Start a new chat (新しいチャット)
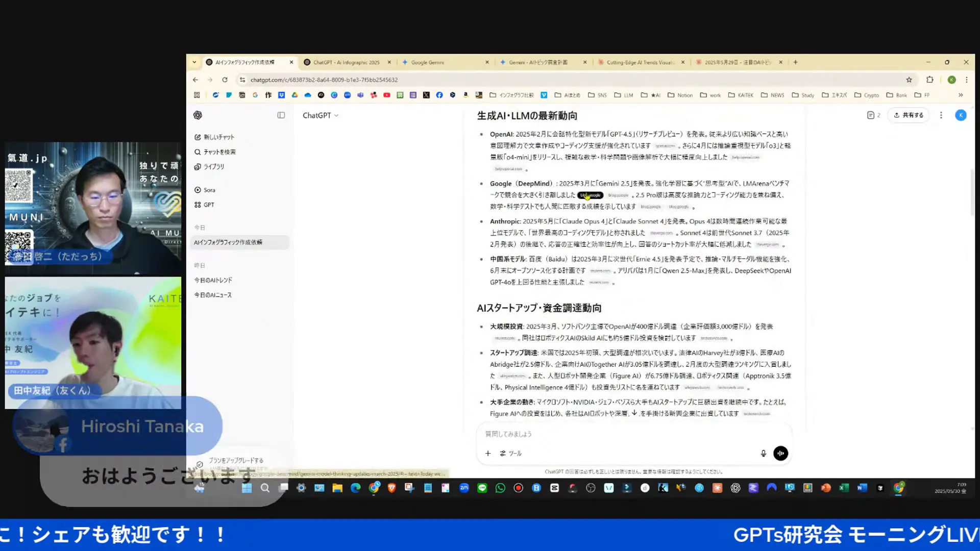 214,137
